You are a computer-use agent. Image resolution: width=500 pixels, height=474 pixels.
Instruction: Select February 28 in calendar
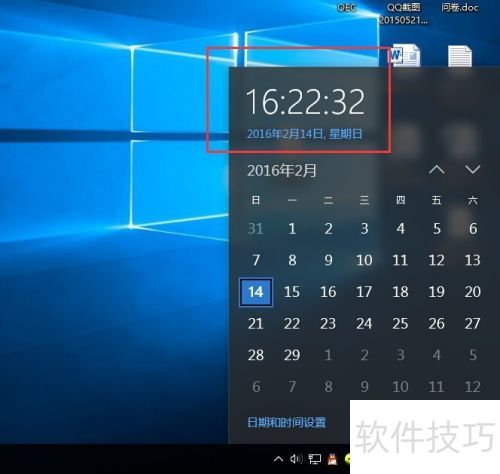click(x=256, y=355)
